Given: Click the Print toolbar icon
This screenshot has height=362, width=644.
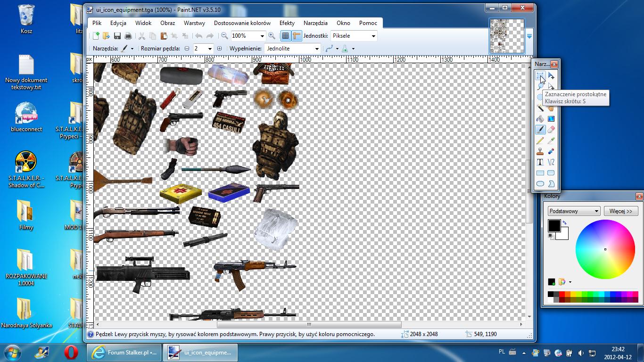Looking at the screenshot, I should (x=128, y=36).
